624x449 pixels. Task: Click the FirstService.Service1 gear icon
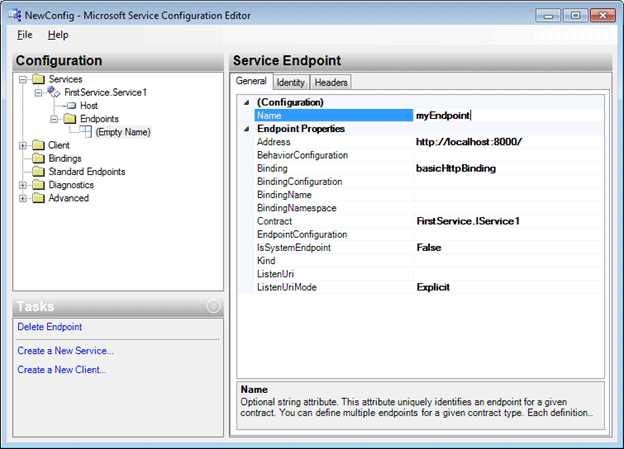(x=55, y=92)
